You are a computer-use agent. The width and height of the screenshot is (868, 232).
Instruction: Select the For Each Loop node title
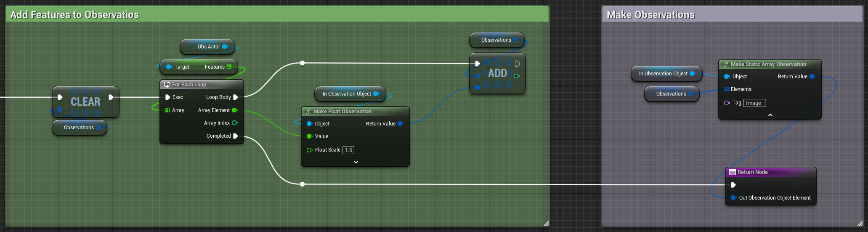[189, 85]
